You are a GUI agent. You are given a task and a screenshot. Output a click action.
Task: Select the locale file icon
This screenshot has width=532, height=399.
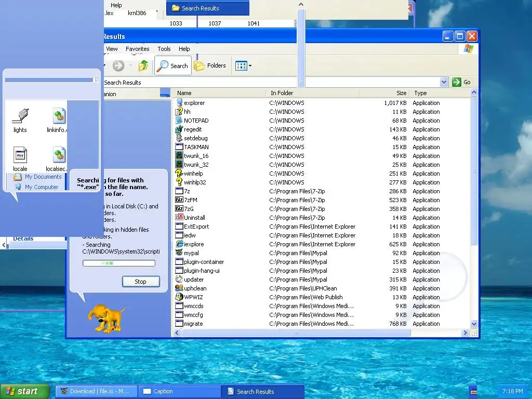coord(20,155)
